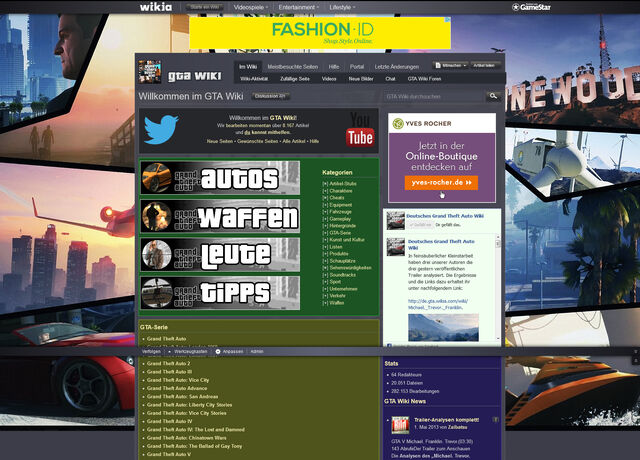This screenshot has width=640, height=460.
Task: Expand the Fahrzeuge category
Action: point(325,212)
